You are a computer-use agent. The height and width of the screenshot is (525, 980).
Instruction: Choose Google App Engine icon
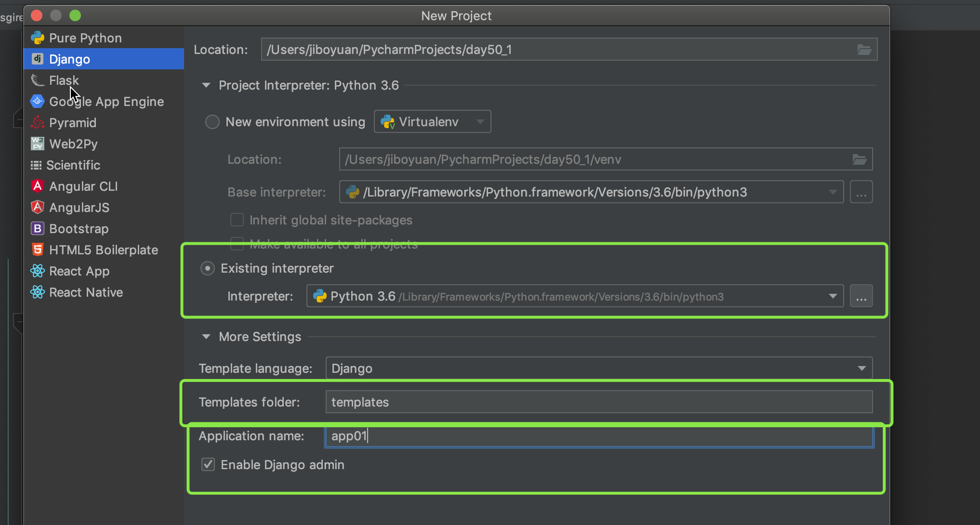coord(38,102)
